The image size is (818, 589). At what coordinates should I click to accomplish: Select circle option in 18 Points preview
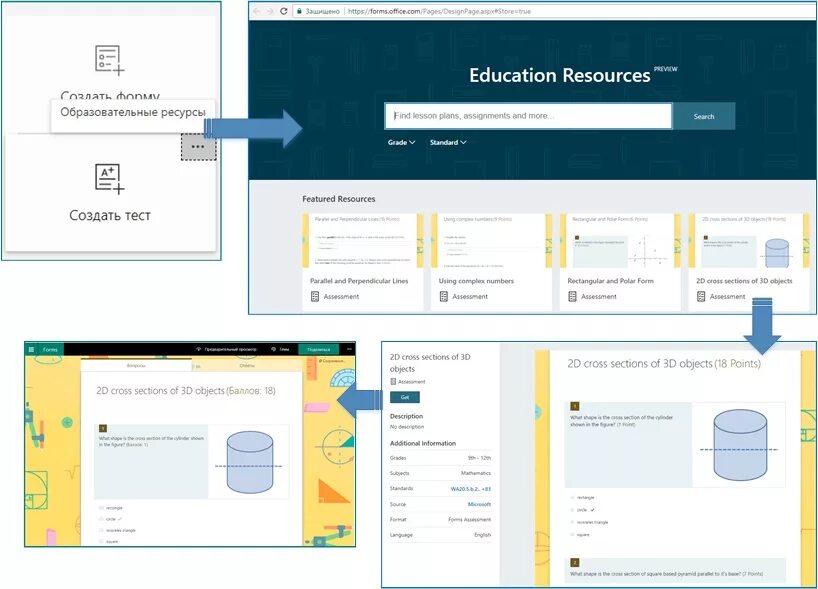click(x=572, y=510)
